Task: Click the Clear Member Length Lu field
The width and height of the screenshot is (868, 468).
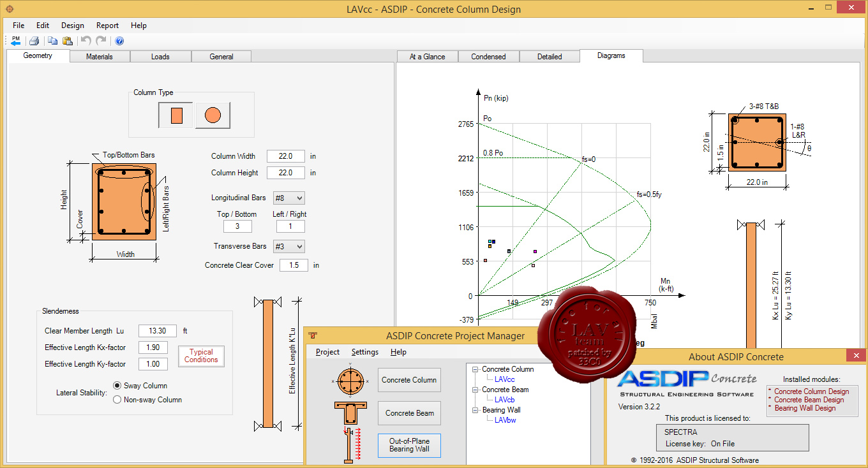Action: [x=157, y=331]
